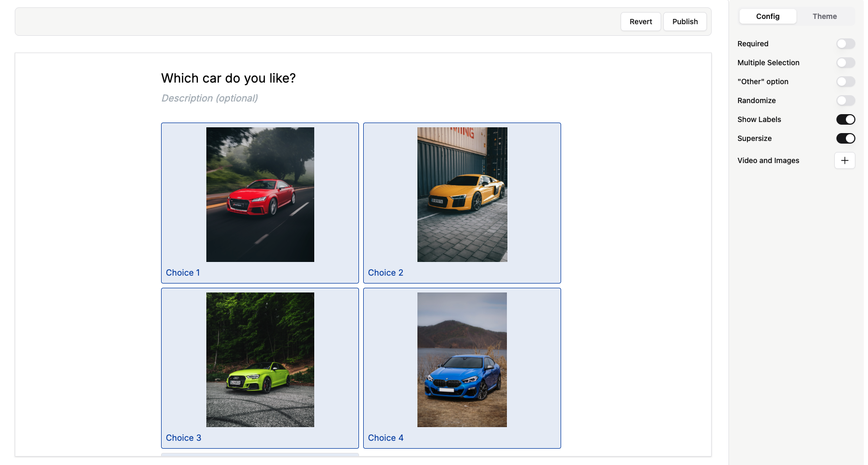Enable the "Other" option toggle

click(x=845, y=82)
